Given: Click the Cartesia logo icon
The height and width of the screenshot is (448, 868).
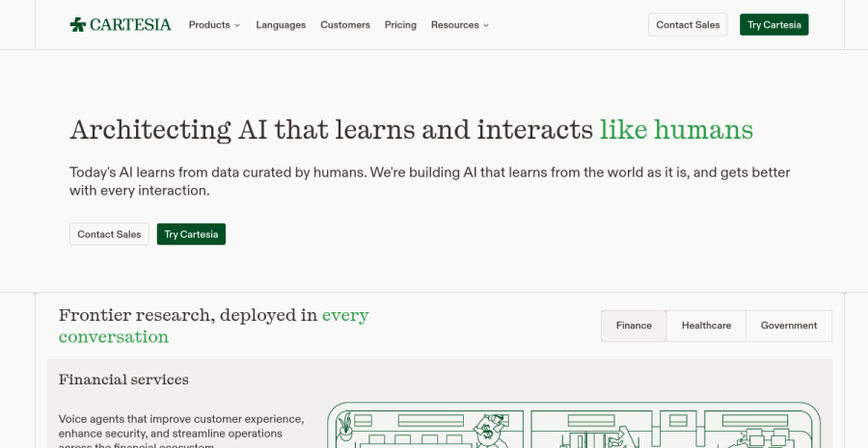Looking at the screenshot, I should pos(77,24).
